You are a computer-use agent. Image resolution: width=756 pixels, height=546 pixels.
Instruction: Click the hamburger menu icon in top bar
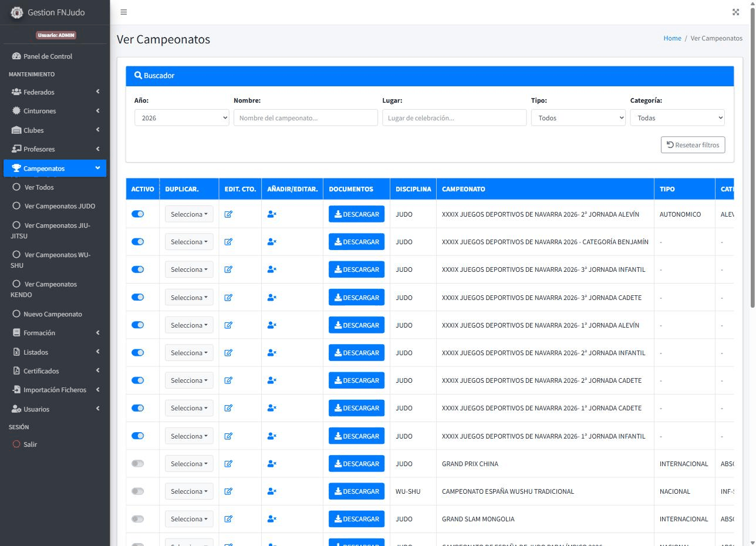(x=123, y=12)
